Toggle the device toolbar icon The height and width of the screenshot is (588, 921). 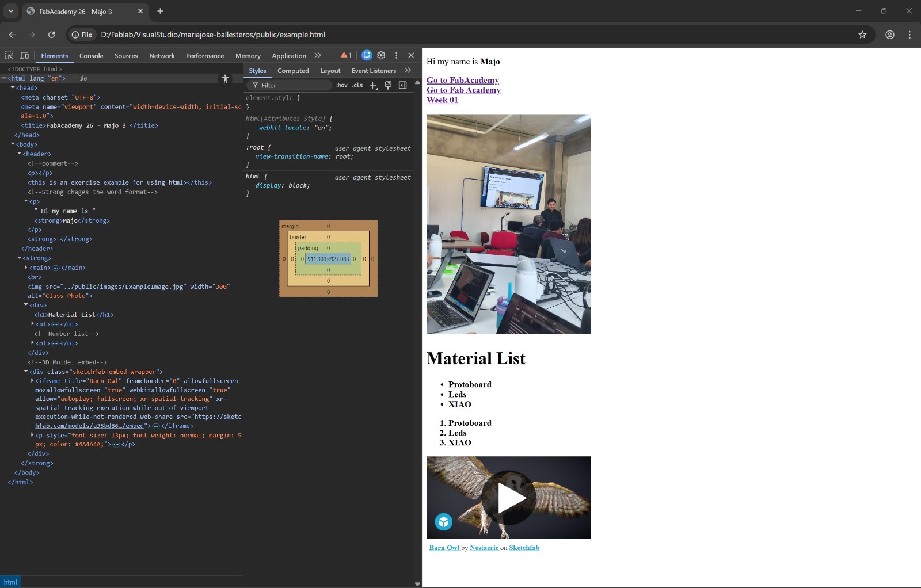pyautogui.click(x=24, y=55)
